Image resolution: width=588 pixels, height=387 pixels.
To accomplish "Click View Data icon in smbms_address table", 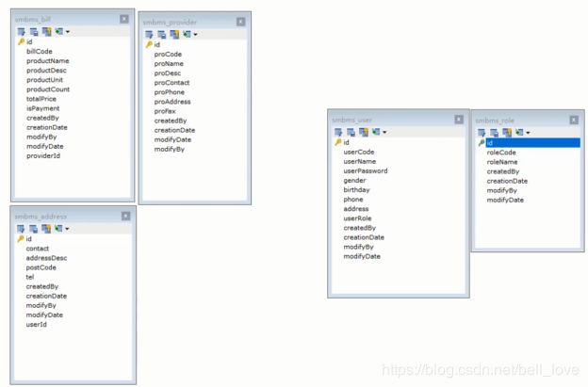I will 58,228.
